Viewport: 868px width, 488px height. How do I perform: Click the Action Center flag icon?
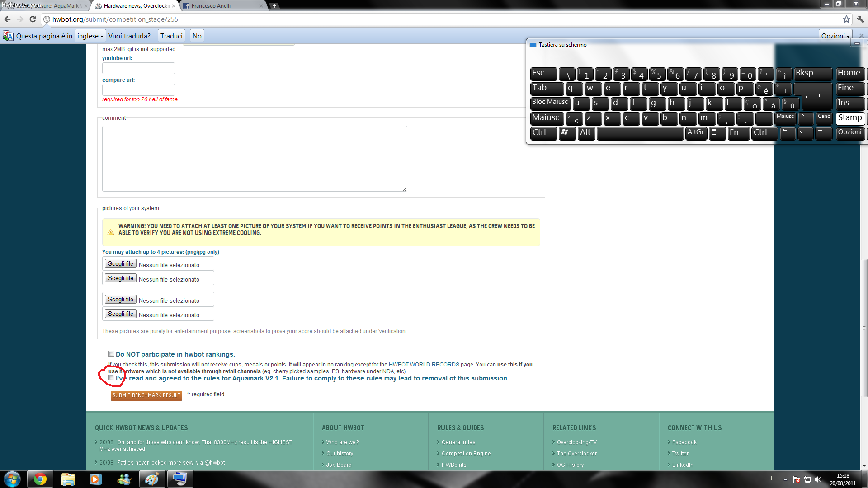coord(797,479)
